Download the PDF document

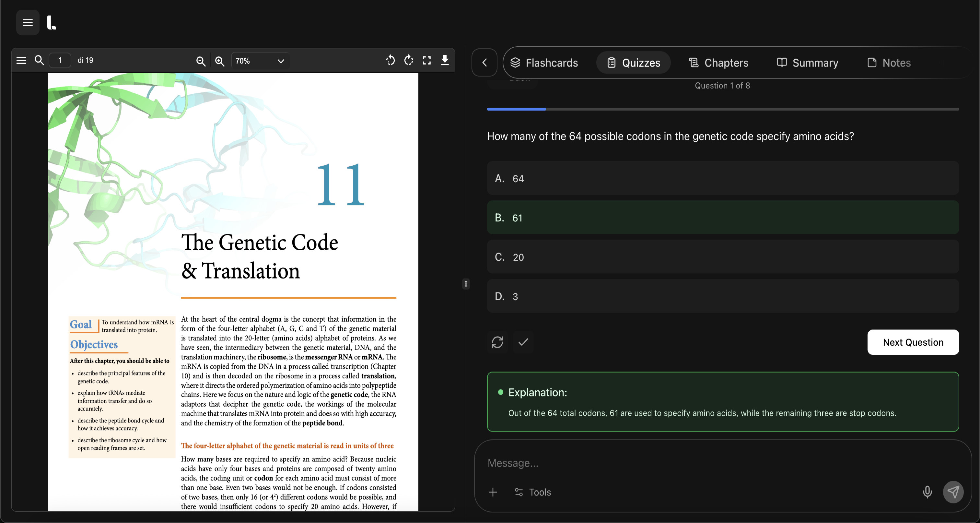coord(445,61)
